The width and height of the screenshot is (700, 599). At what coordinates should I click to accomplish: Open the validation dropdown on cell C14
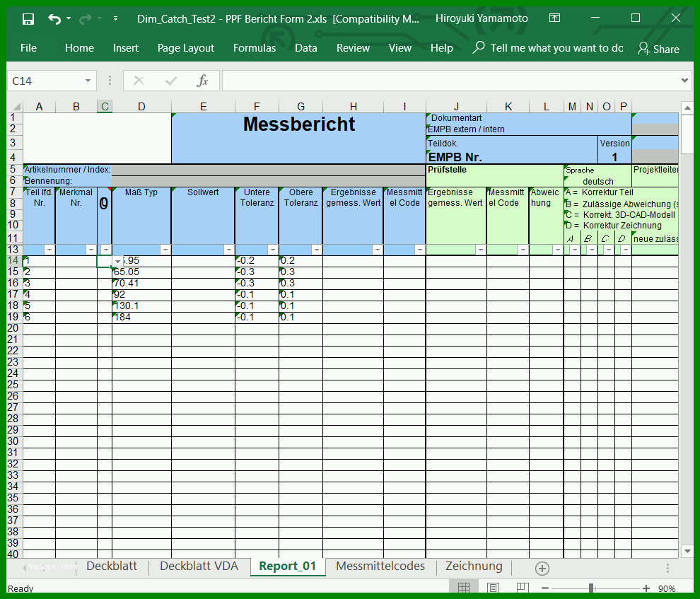(x=117, y=262)
